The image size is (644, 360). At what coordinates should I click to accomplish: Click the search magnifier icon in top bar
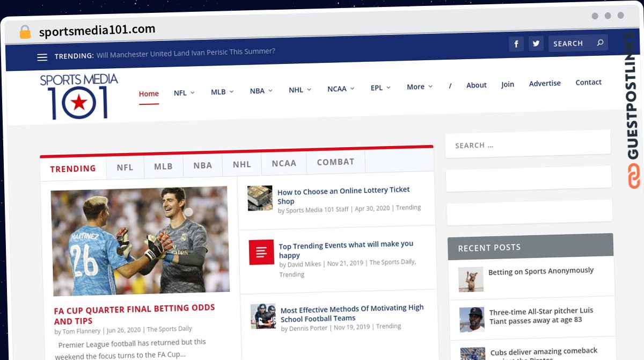pos(600,42)
